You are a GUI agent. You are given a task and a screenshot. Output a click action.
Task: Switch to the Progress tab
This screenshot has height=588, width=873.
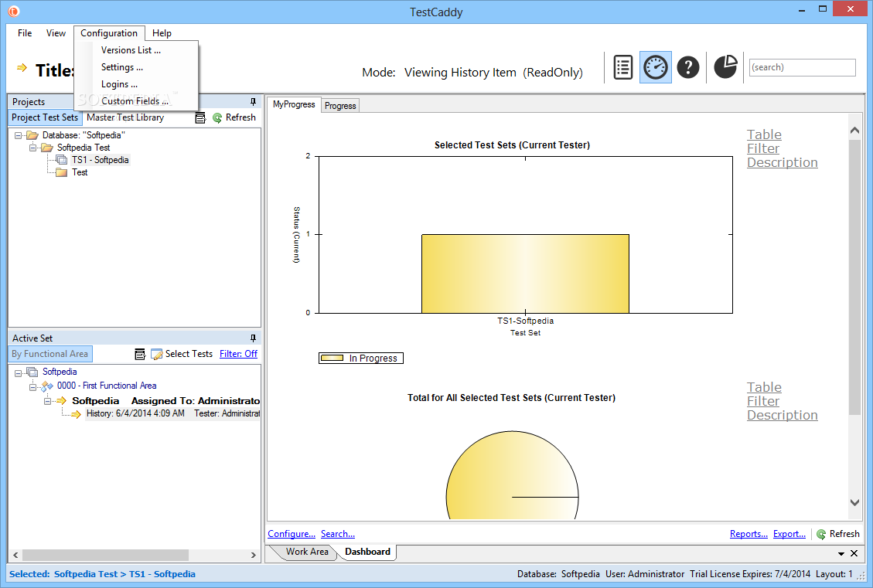point(340,106)
